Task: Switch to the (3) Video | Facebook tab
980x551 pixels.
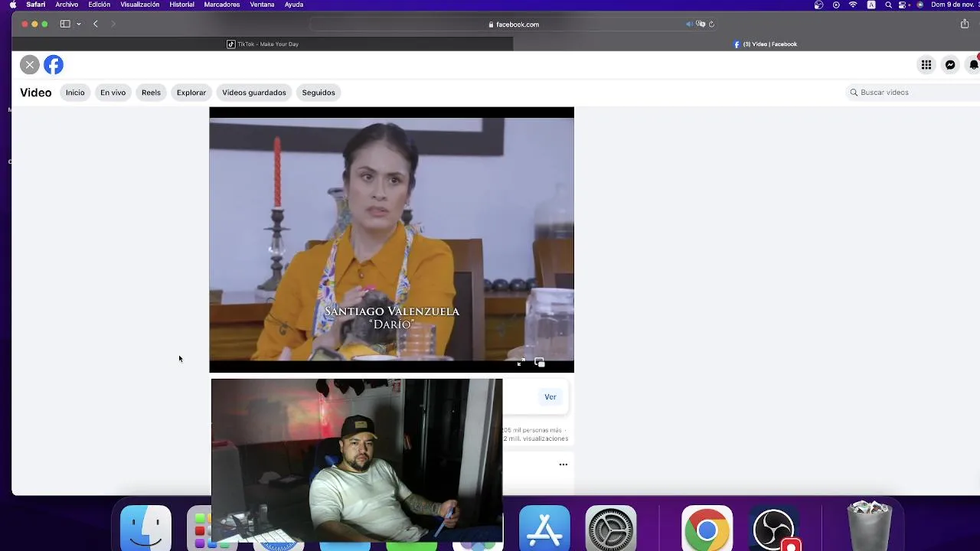Action: pos(765,44)
